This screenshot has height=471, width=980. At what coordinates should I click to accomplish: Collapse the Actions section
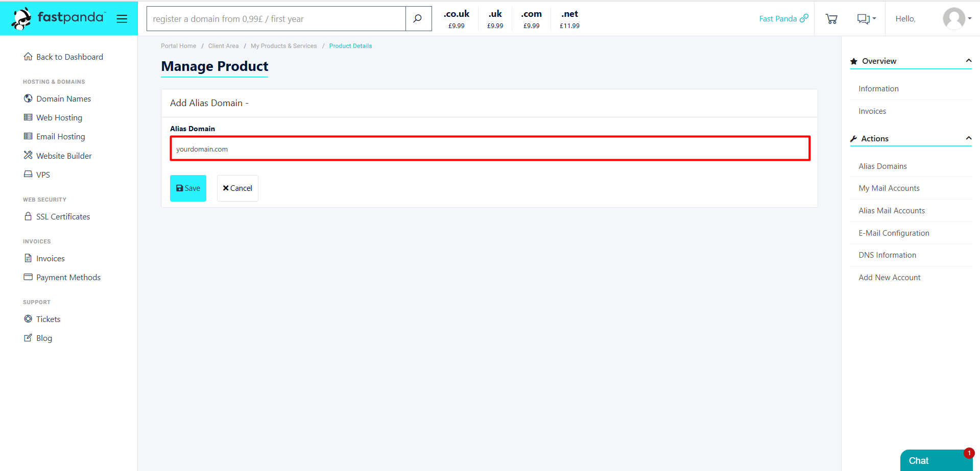click(x=968, y=138)
